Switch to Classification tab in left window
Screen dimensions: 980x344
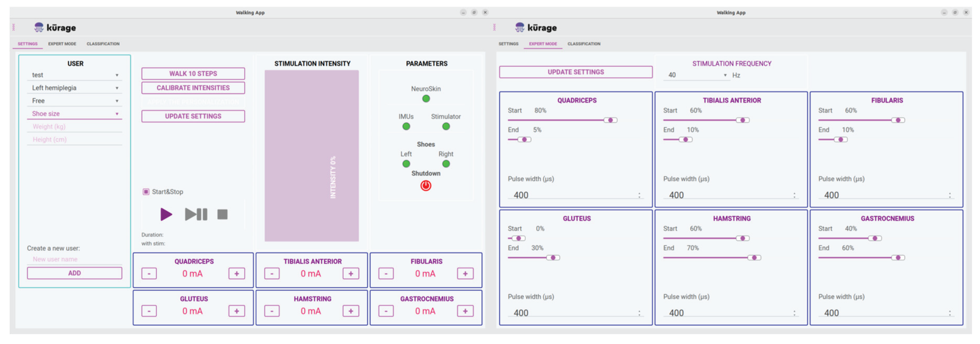[103, 44]
